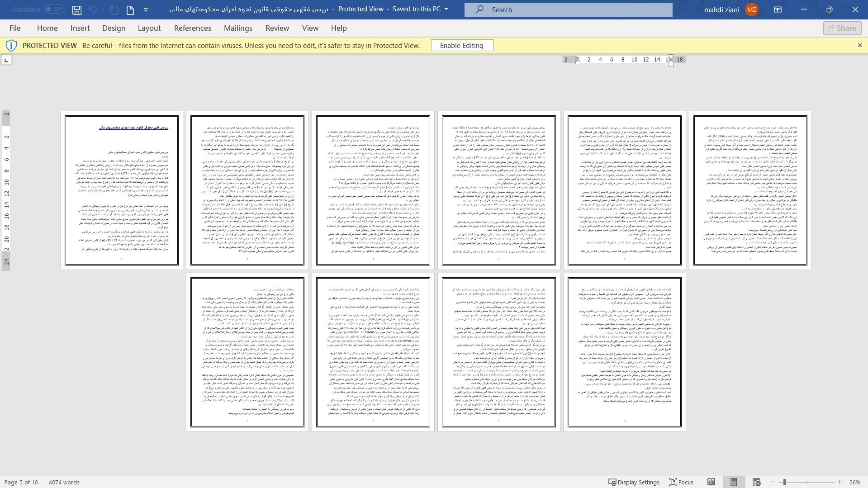Click the Search box

pyautogui.click(x=568, y=9)
